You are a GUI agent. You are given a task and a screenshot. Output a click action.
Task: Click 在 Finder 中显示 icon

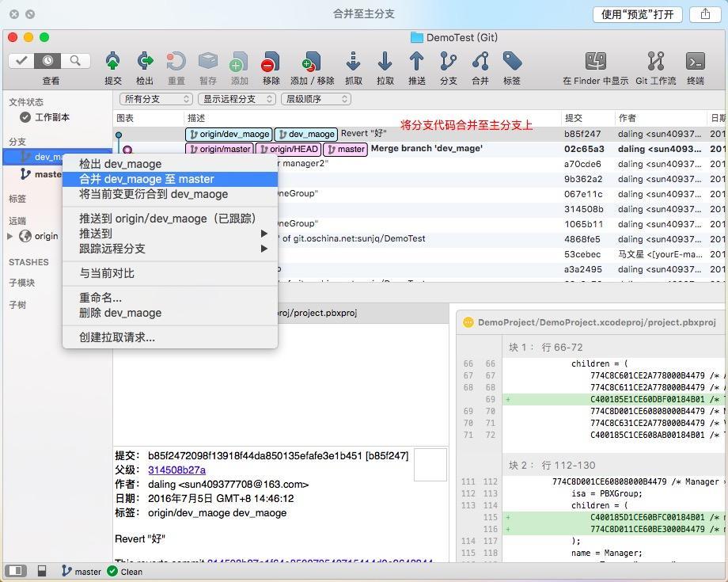[x=595, y=62]
